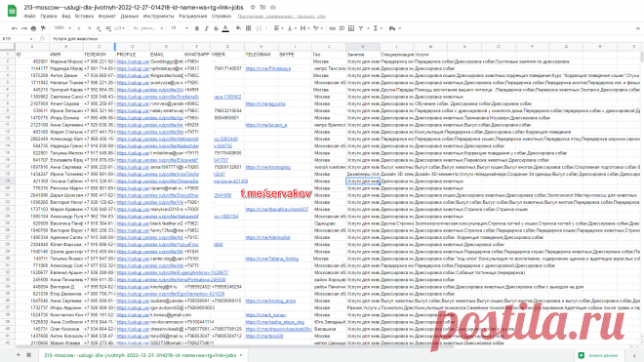Expand the font family dropdown
644x362 pixels.
tap(148, 28)
